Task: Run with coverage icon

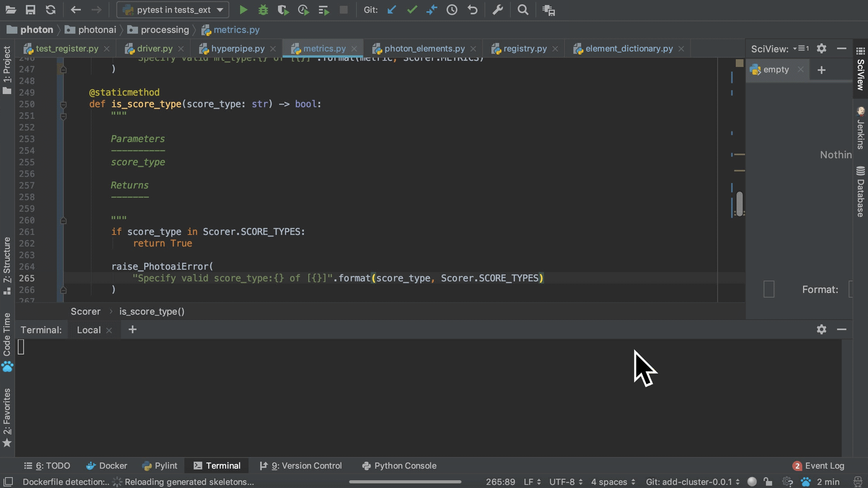Action: coord(283,10)
